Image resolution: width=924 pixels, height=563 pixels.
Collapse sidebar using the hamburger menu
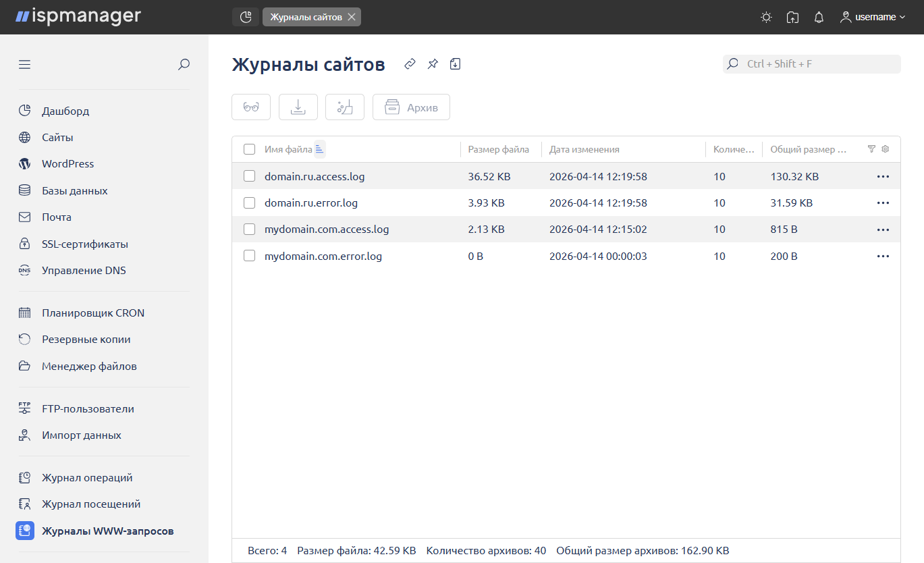25,65
